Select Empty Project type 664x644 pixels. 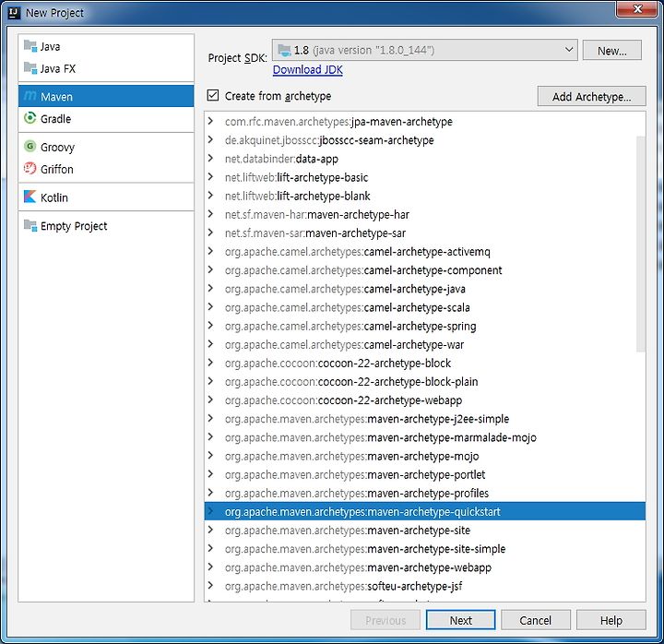coord(106,225)
